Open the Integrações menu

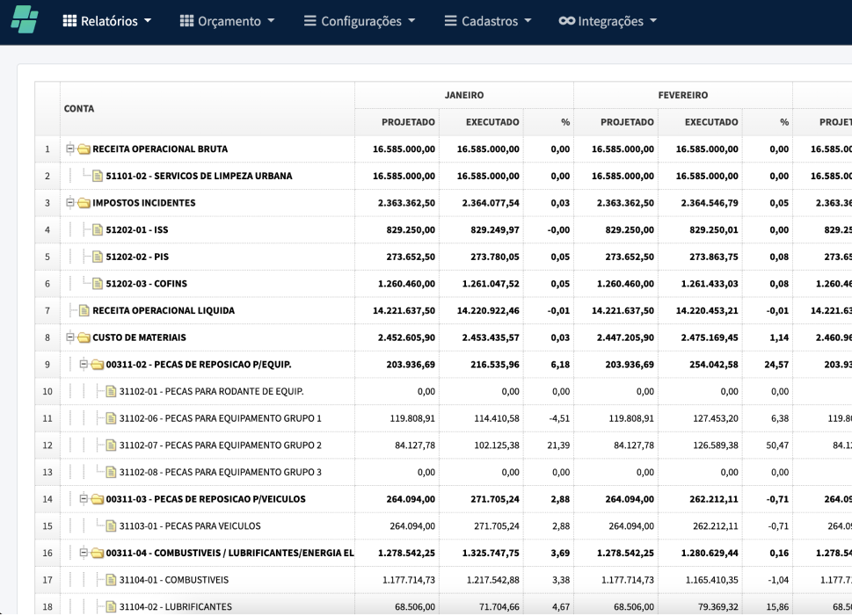pos(608,22)
